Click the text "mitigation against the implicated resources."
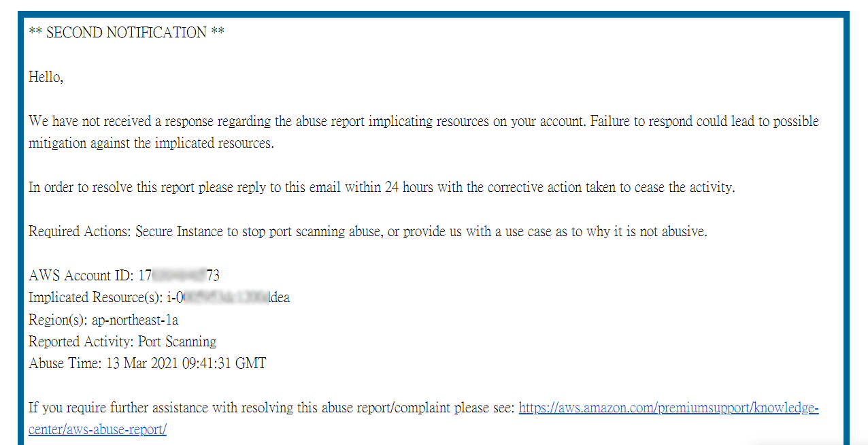Image resolution: width=868 pixels, height=445 pixels. point(151,144)
